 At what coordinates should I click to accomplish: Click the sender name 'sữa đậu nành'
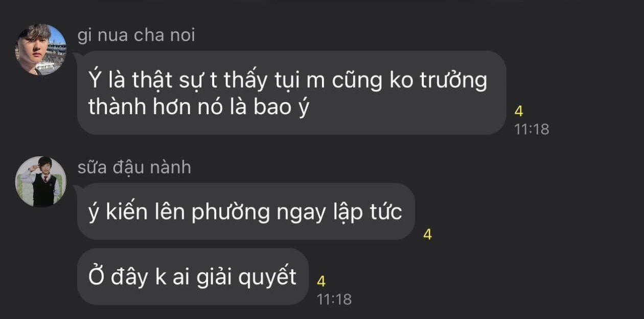[x=134, y=168]
